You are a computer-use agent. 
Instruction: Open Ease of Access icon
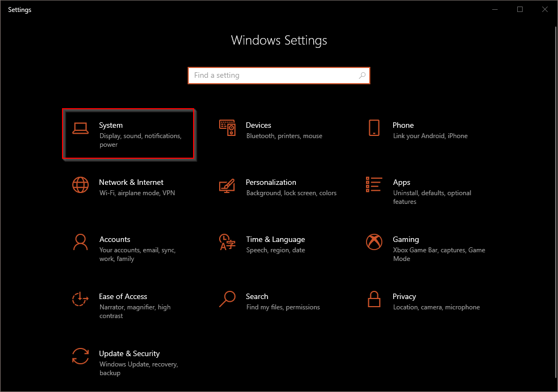(x=80, y=299)
